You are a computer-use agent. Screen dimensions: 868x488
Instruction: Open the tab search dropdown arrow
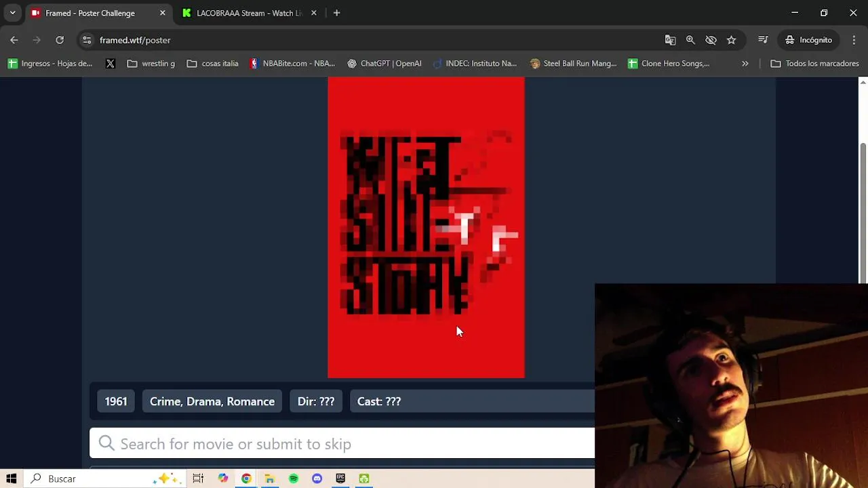point(12,13)
